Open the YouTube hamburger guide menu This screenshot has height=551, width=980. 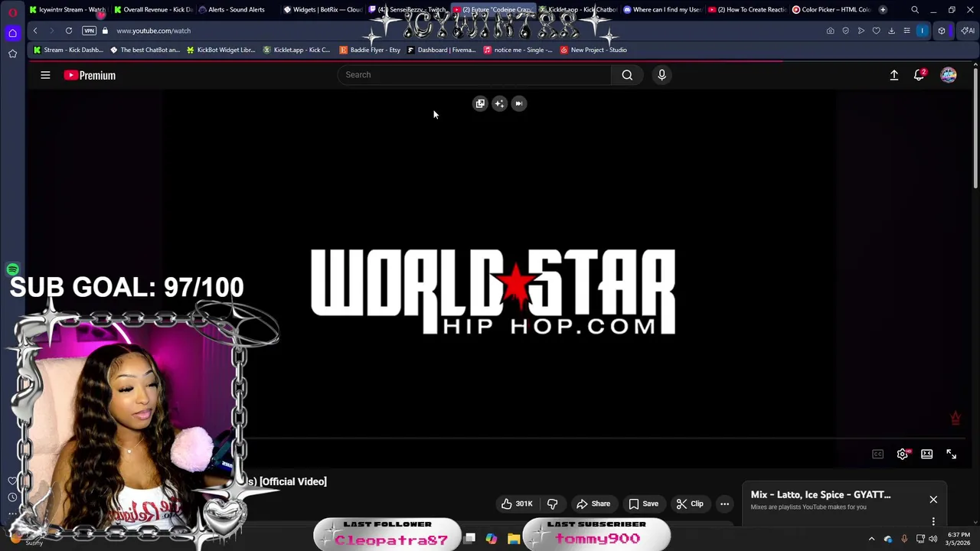tap(45, 75)
